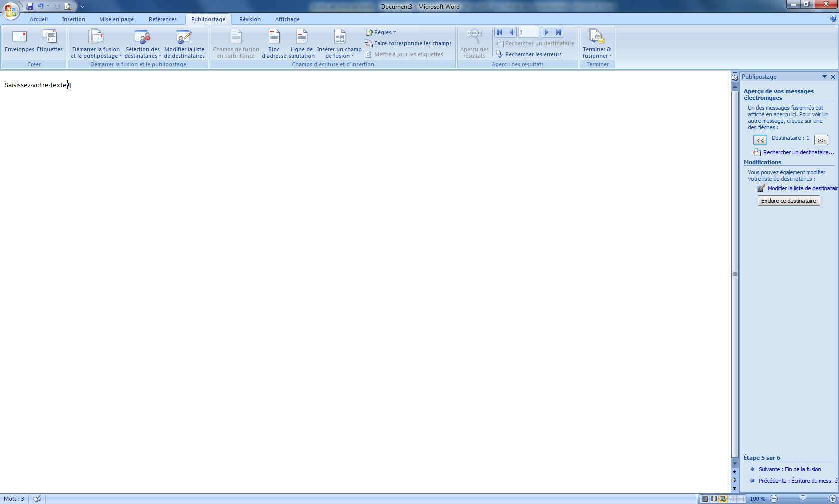839x504 pixels.
Task: Click the zoom in plus button
Action: point(833,499)
